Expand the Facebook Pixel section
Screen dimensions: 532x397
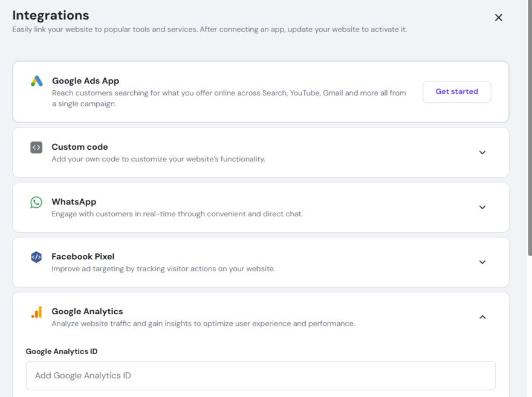click(x=482, y=262)
